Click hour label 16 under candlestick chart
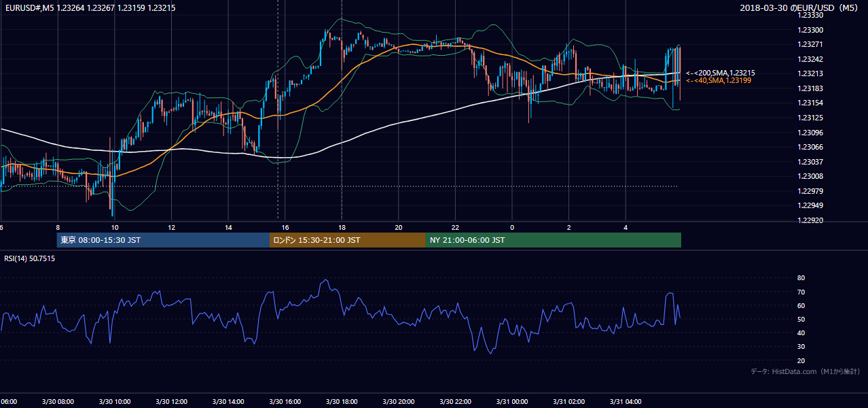Screen dimensions: 868x408 click(285, 227)
